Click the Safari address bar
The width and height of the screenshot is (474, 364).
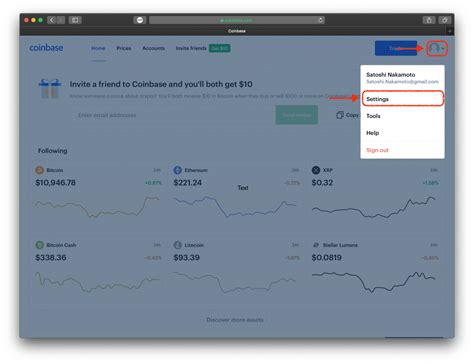[237, 20]
